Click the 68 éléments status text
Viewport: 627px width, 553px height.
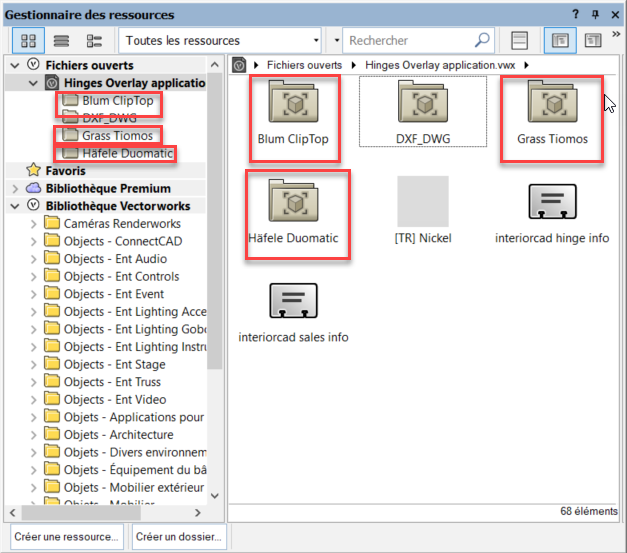(589, 511)
